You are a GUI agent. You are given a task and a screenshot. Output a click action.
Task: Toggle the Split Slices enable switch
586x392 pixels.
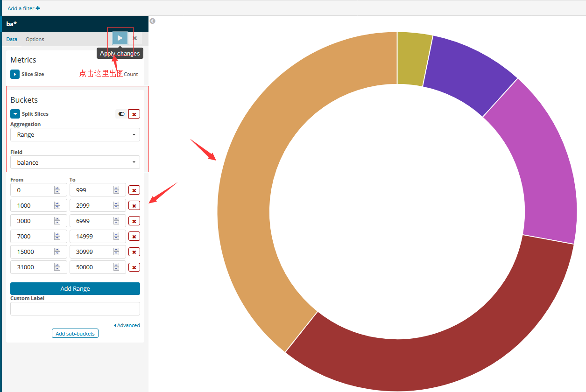[121, 114]
